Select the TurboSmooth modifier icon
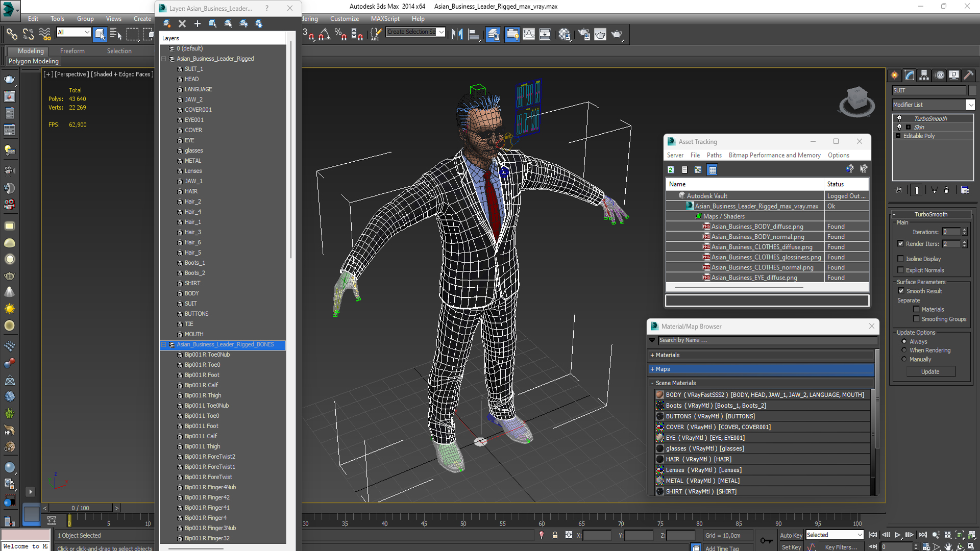The height and width of the screenshot is (551, 980). pos(899,118)
